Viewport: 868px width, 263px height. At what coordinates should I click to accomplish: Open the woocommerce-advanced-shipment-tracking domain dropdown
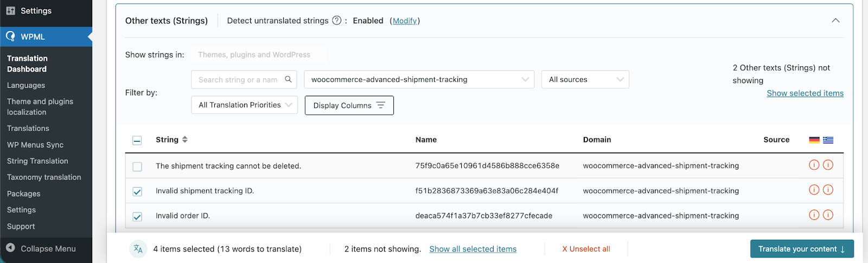[419, 79]
